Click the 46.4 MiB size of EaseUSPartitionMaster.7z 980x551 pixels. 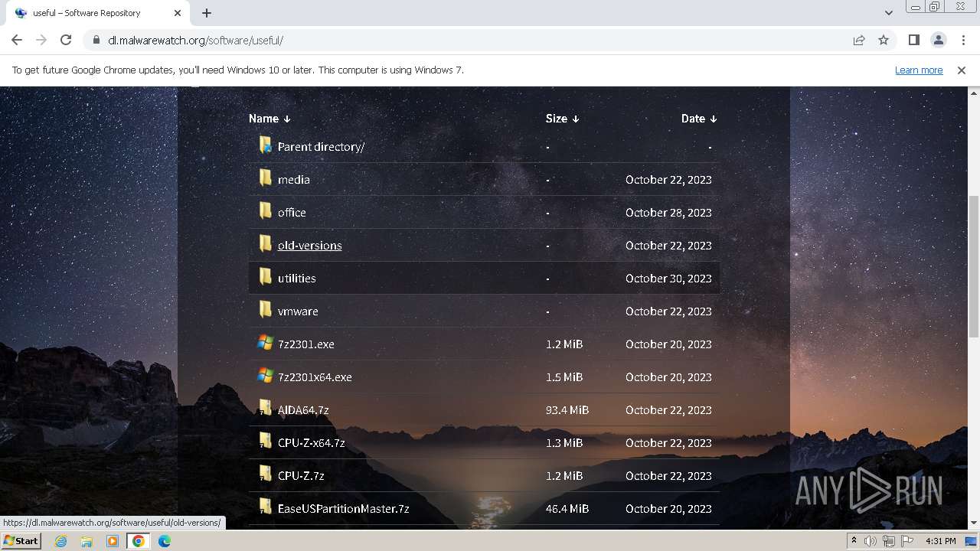click(567, 508)
